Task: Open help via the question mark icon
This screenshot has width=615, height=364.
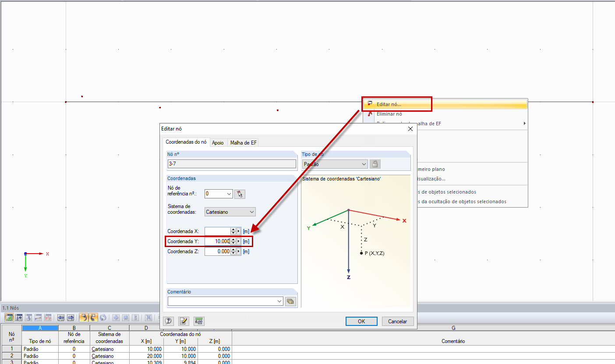Action: pos(168,321)
